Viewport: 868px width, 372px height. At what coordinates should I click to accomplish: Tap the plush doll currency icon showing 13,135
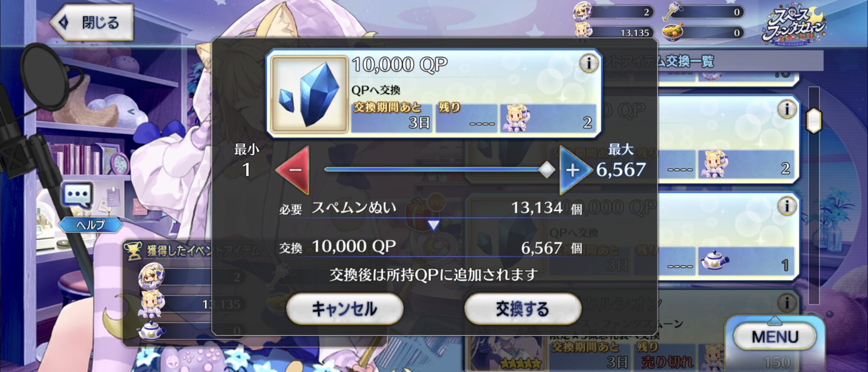583,31
